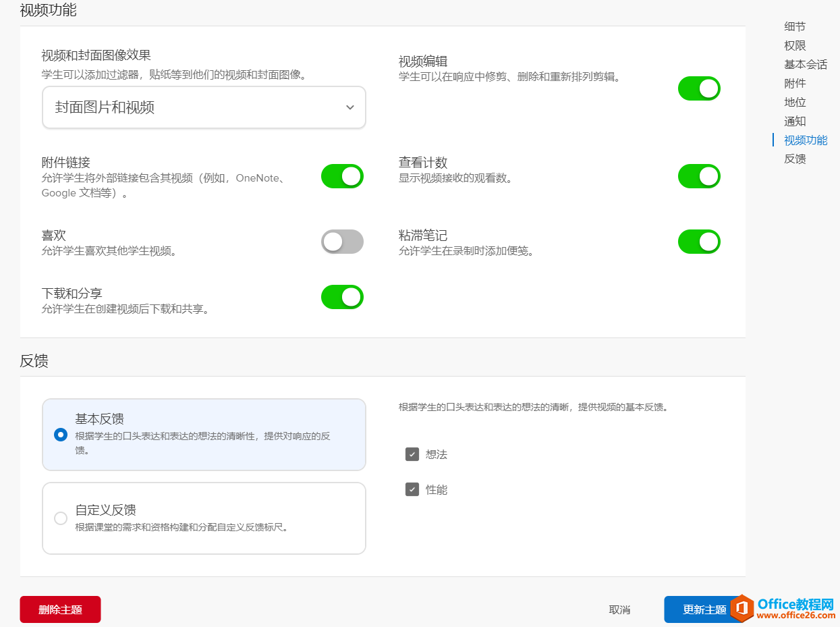This screenshot has height=627, width=840.
Task: Turn off the 查看计数 switch
Action: (699, 176)
